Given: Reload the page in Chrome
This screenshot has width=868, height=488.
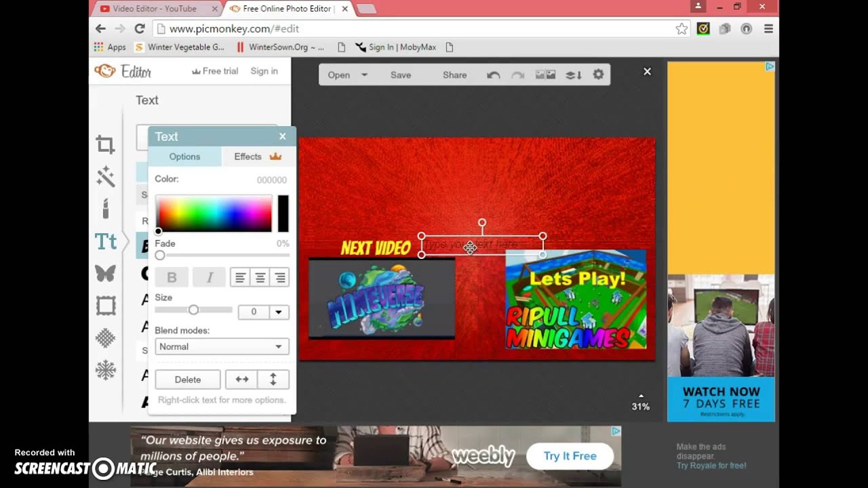Looking at the screenshot, I should tap(140, 28).
